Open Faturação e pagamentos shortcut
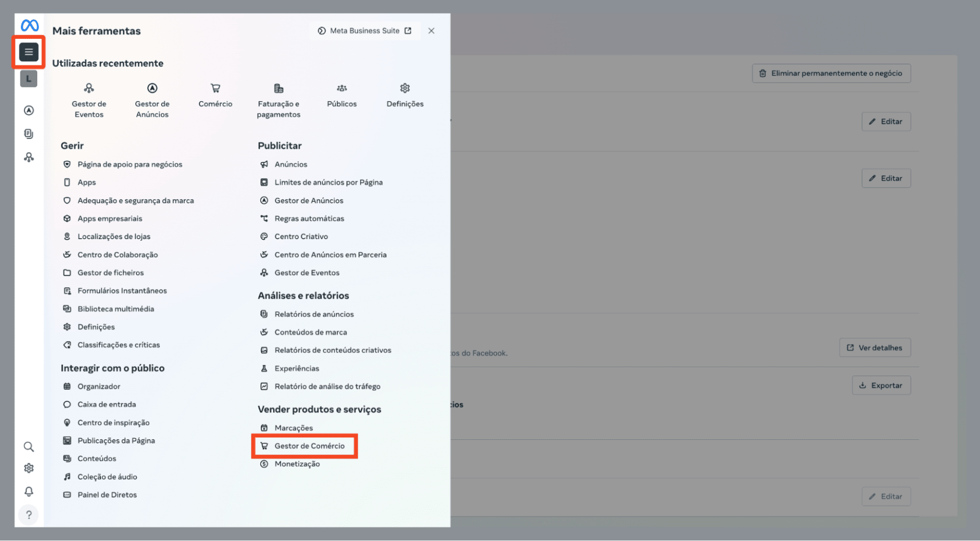 (x=278, y=100)
